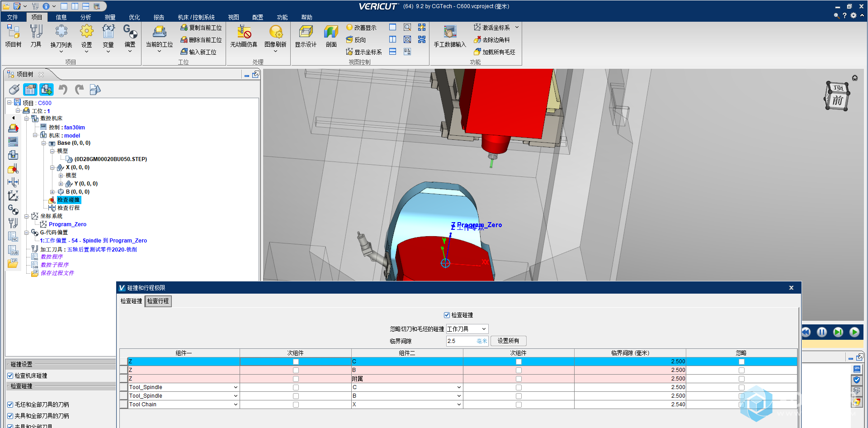This screenshot has height=428, width=868.
Task: Open the 信息 ribbon tab
Action: [61, 17]
